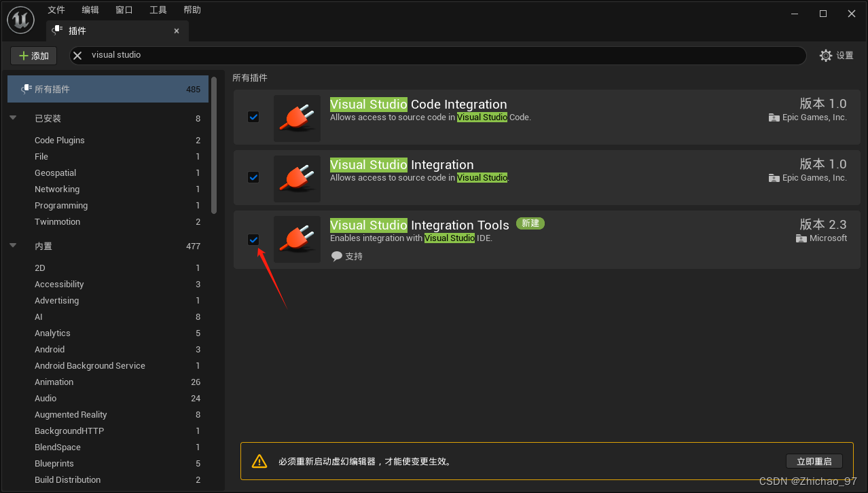Toggle Visual Studio Integration Tools checkbox
Image resolution: width=868 pixels, height=493 pixels.
coord(253,239)
